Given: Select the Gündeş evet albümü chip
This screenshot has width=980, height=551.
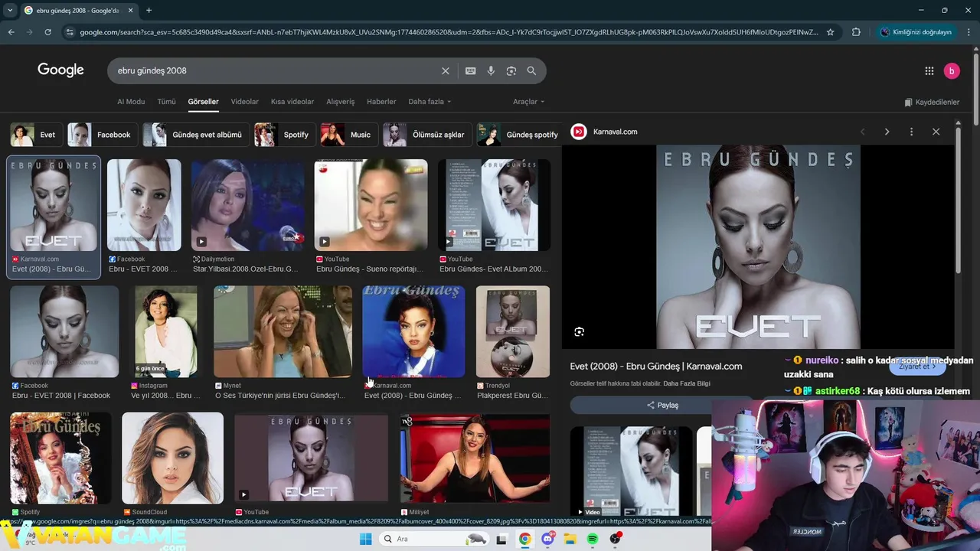Looking at the screenshot, I should (196, 135).
